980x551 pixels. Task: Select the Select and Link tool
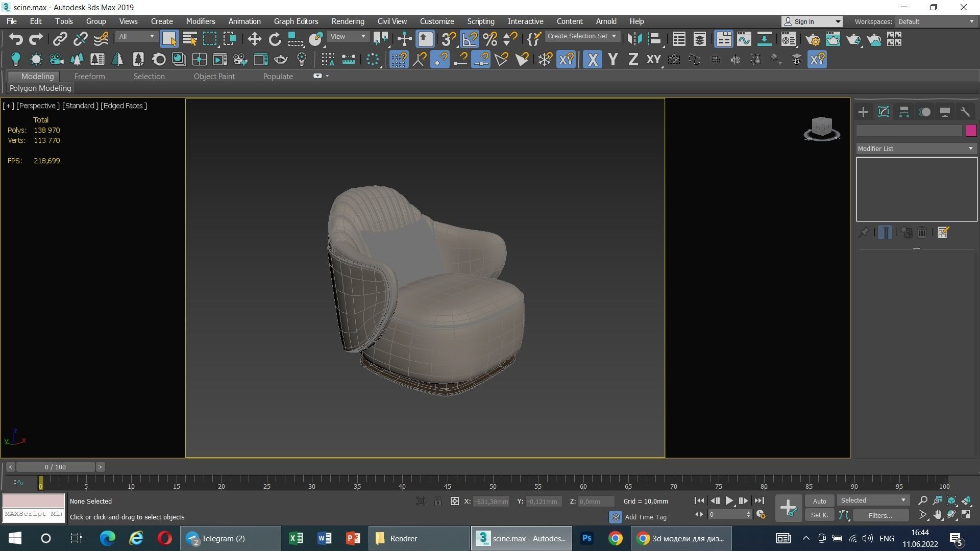[60, 39]
